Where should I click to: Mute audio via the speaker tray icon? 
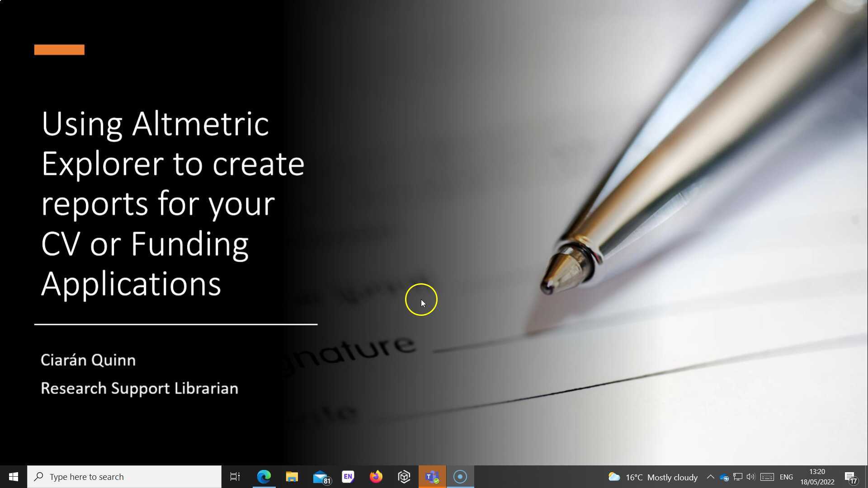751,477
